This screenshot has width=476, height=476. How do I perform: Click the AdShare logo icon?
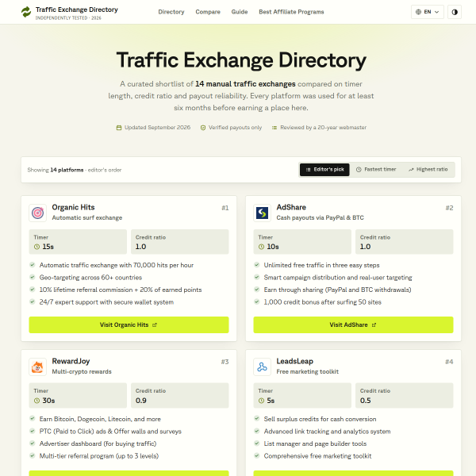pos(262,213)
